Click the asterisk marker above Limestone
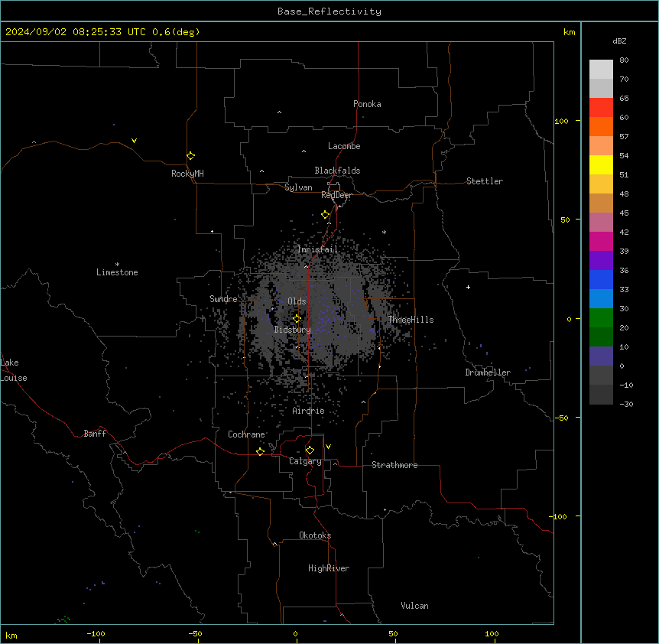This screenshot has width=659, height=644. click(x=117, y=265)
